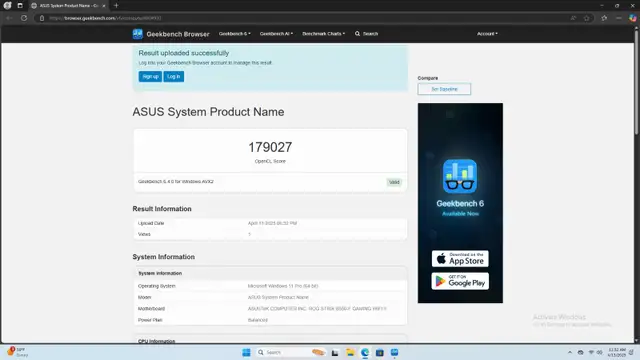
Task: Open the Copilot icon in the browser toolbar
Action: [x=632, y=18]
